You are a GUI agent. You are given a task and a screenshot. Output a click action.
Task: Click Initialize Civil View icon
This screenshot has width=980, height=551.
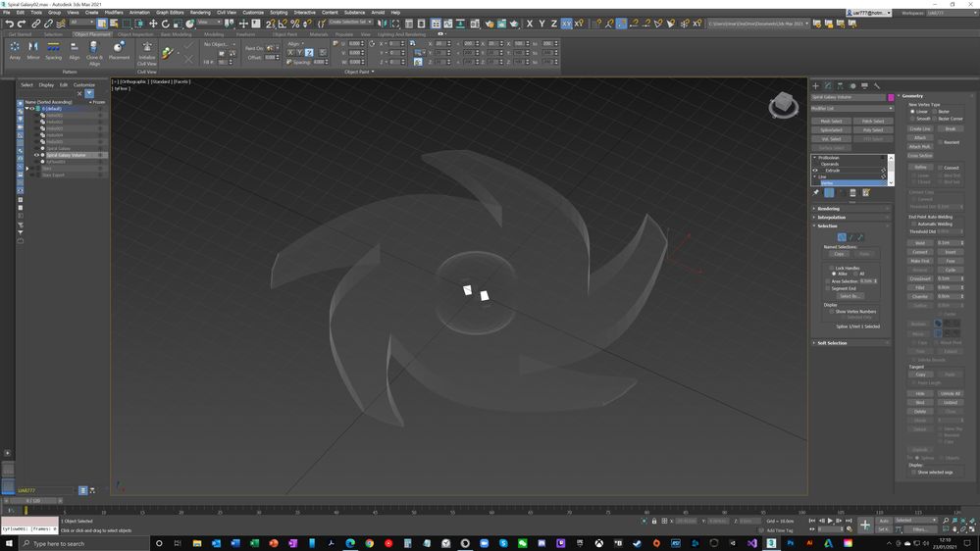pyautogui.click(x=147, y=53)
